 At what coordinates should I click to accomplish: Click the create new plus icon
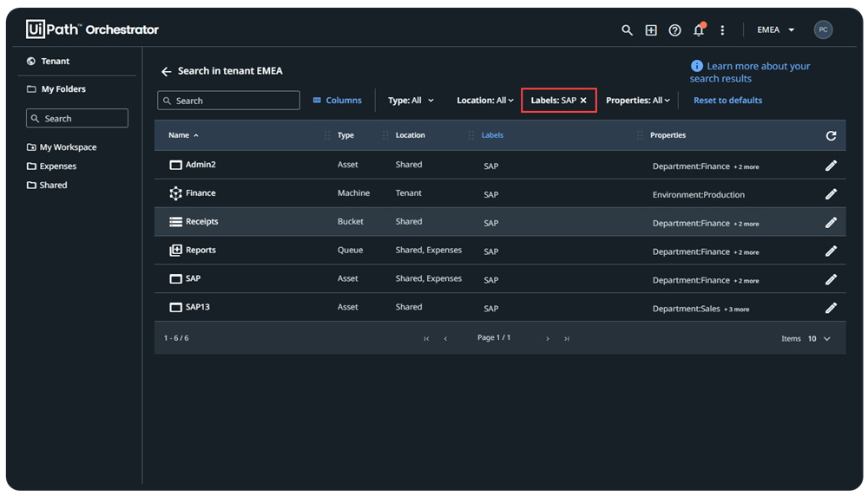[x=651, y=30]
